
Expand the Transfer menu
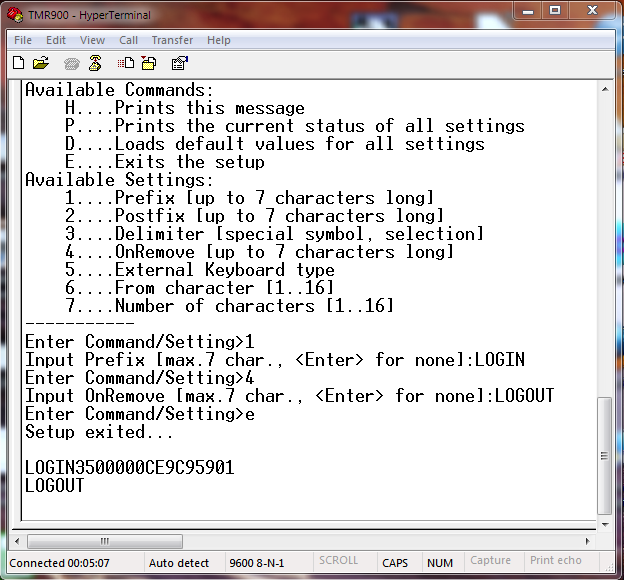coord(172,40)
